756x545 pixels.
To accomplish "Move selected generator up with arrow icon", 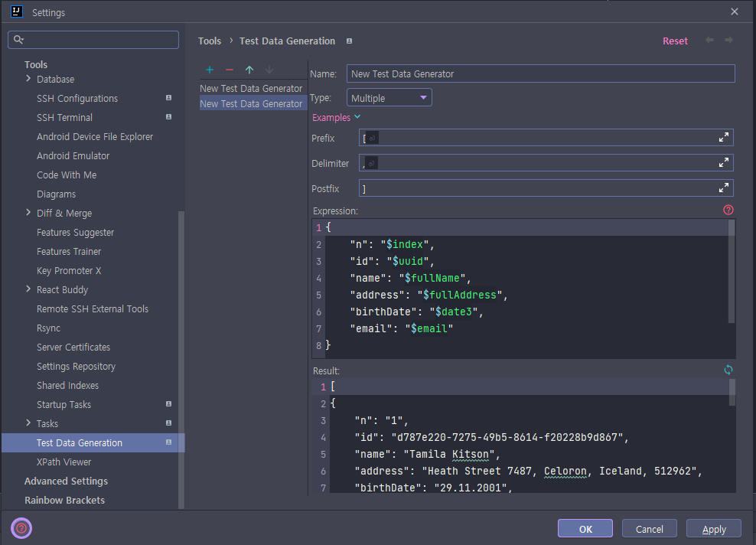I will pyautogui.click(x=249, y=70).
